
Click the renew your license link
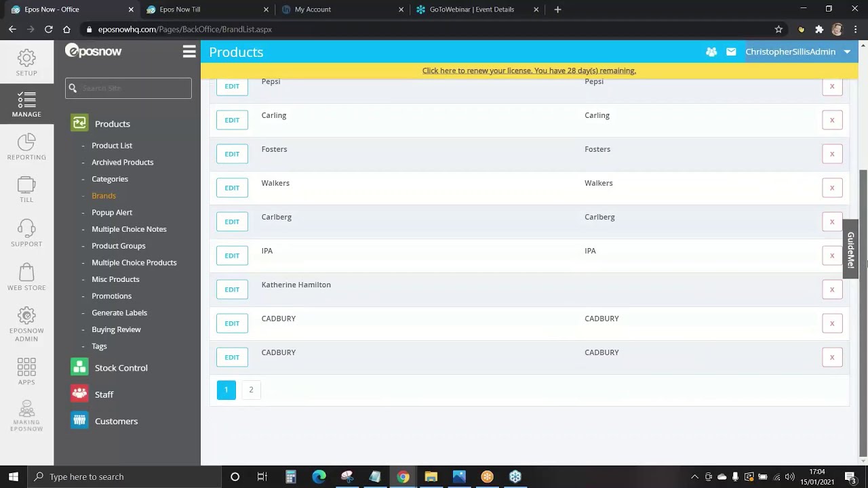point(529,70)
